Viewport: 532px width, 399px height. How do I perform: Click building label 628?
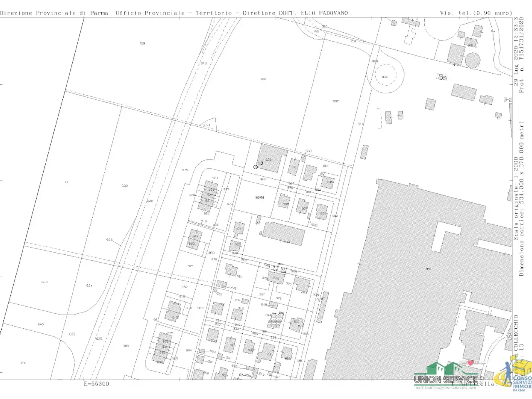268,160
